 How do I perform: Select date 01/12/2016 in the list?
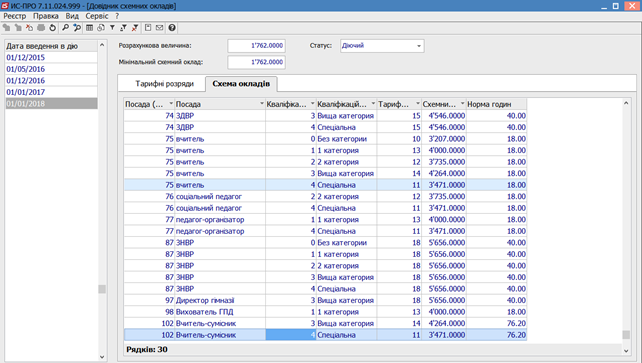click(x=51, y=81)
